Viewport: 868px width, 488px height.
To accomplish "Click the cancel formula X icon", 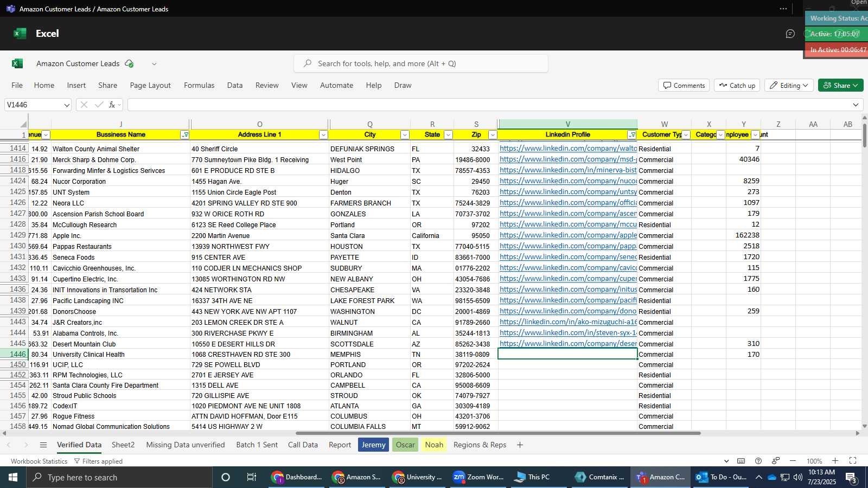I will pos(84,105).
